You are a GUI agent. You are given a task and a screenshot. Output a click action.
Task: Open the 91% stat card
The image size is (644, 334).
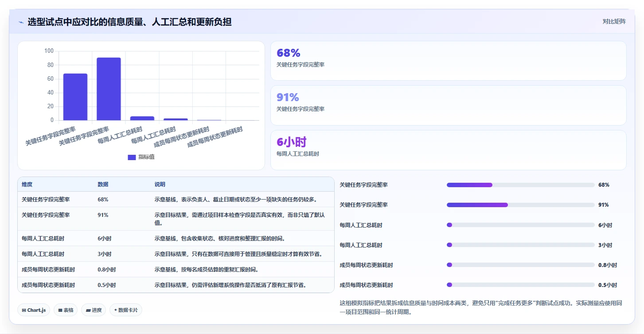[x=448, y=105]
